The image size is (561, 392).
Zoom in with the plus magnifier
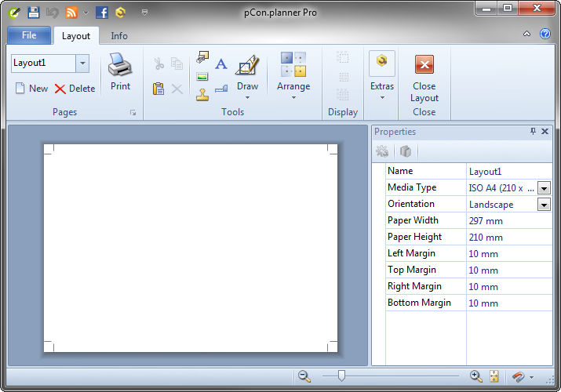point(475,376)
